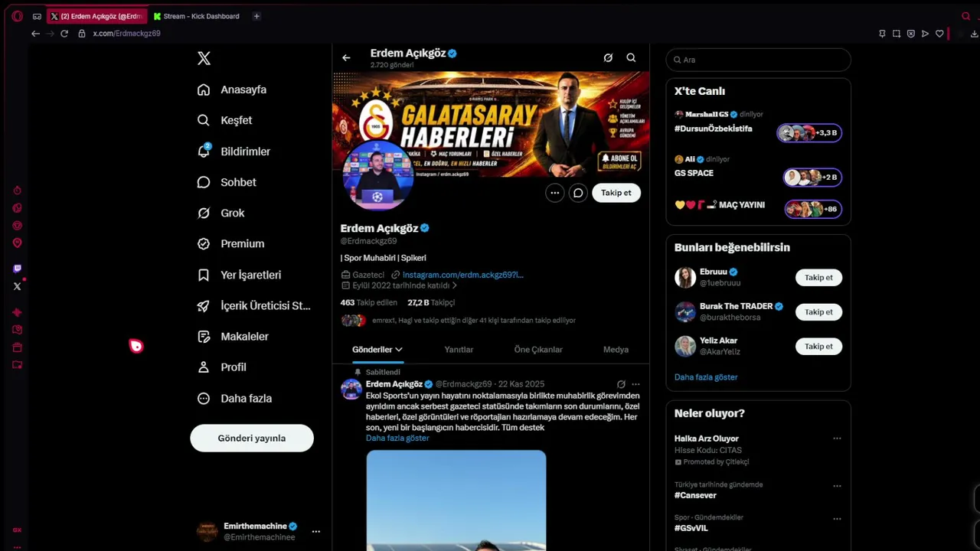This screenshot has width=980, height=551.
Task: Select the Erdem Açıkgöz browser tab
Action: pyautogui.click(x=96, y=16)
